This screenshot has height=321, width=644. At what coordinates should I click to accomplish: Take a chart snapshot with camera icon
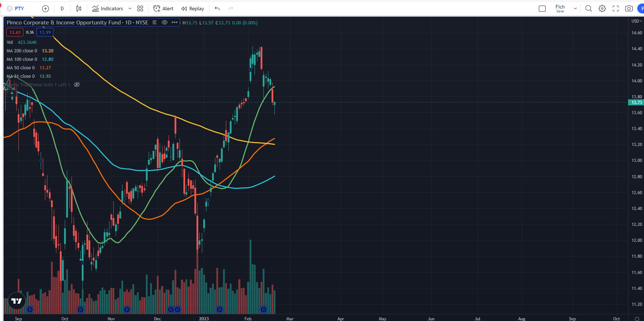pyautogui.click(x=629, y=8)
